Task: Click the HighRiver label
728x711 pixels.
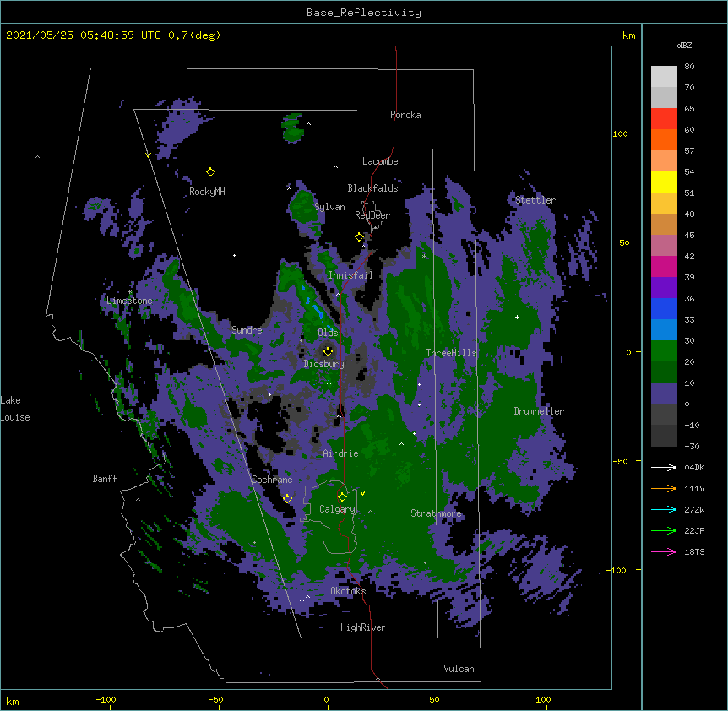Action: (363, 627)
